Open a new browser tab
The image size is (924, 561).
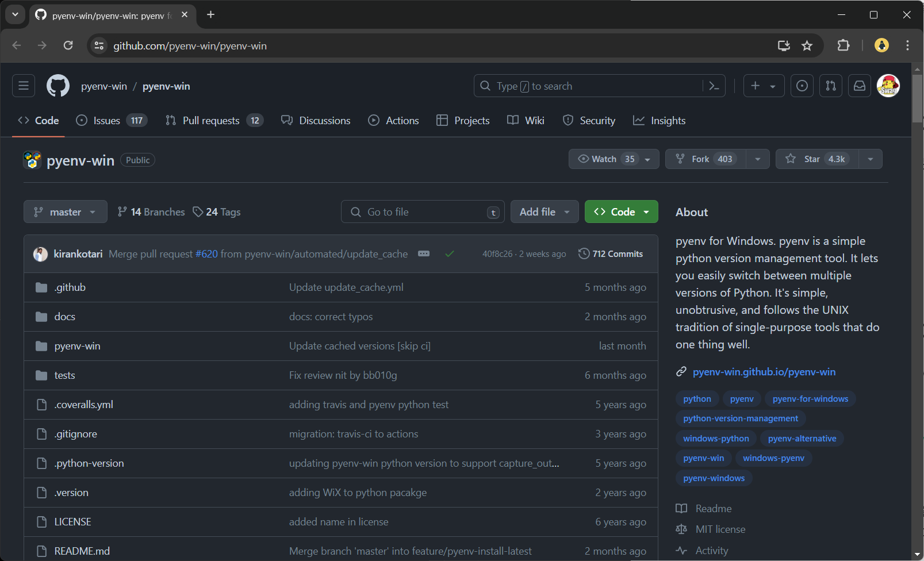211,14
